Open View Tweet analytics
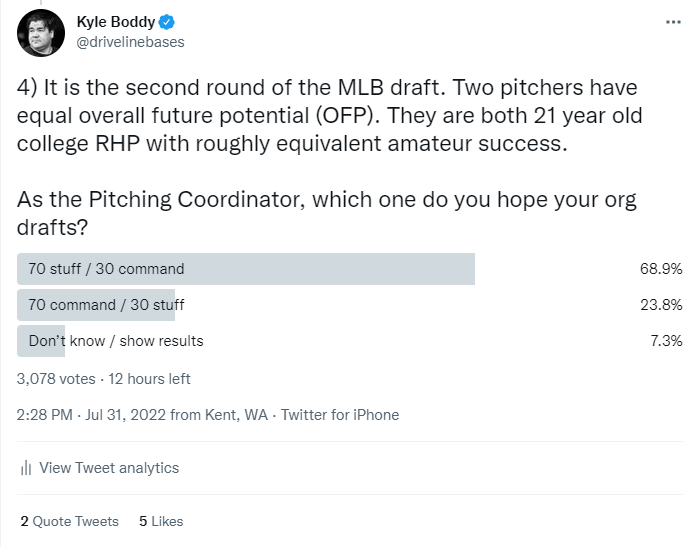Image resolution: width=696 pixels, height=547 pixels. click(x=109, y=468)
